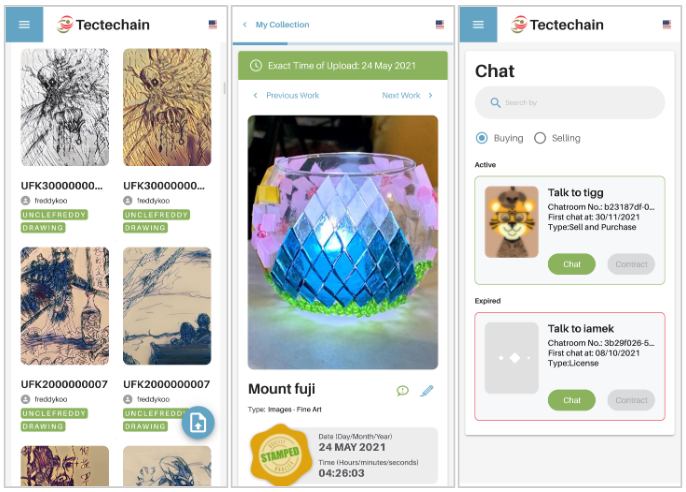Tap the floating upload file button
Screen dimensions: 686x492
pyautogui.click(x=198, y=423)
